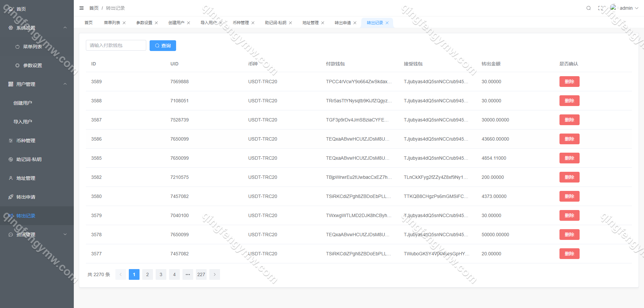644x308 pixels.
Task: Close the 创建用户 tab
Action: point(189,23)
